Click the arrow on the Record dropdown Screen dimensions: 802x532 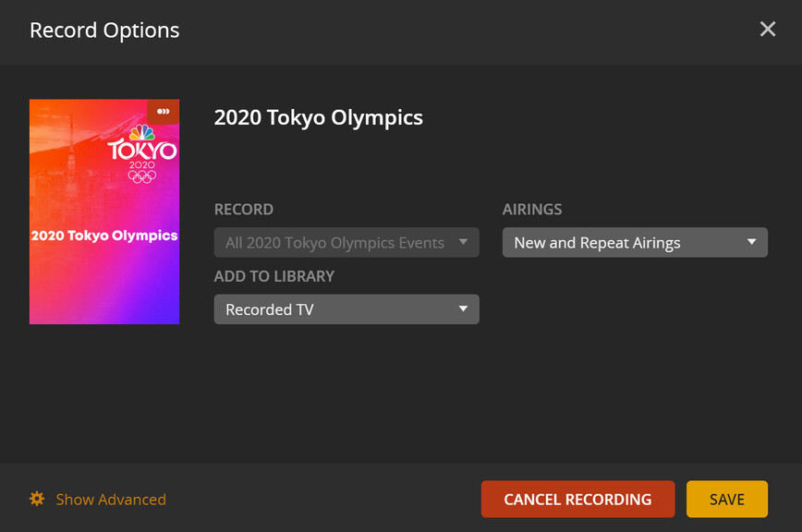tap(464, 243)
